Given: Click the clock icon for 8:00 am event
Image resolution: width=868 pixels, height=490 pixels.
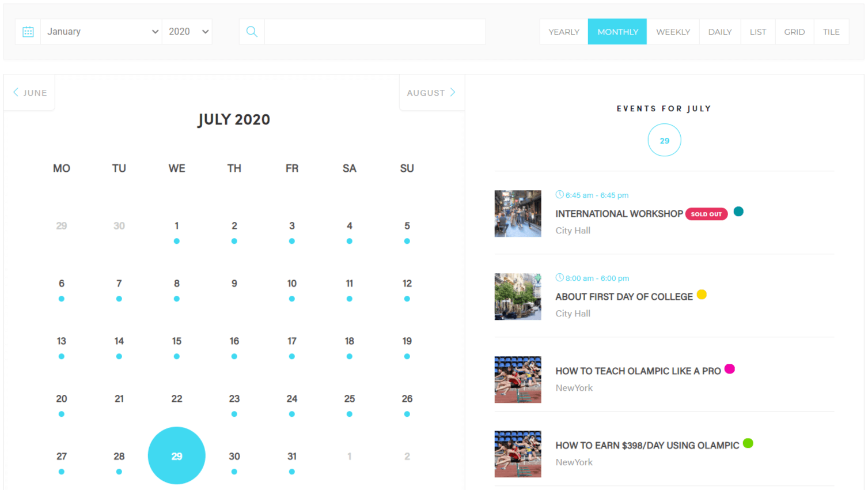Looking at the screenshot, I should [x=559, y=278].
